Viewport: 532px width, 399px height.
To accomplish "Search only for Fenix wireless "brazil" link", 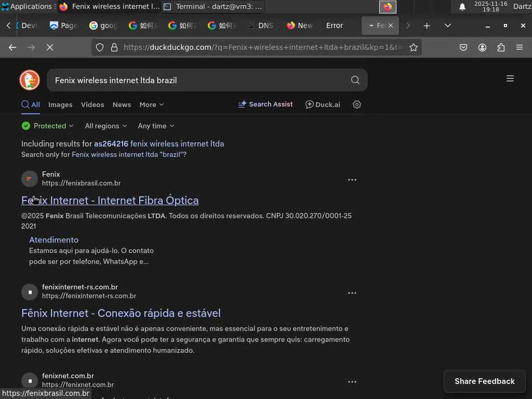I will (128, 155).
